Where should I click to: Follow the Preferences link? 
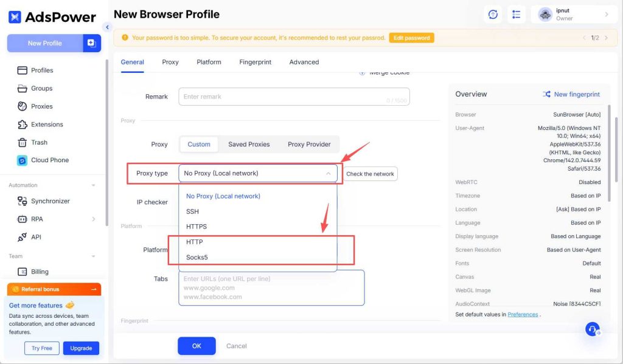tap(523, 314)
